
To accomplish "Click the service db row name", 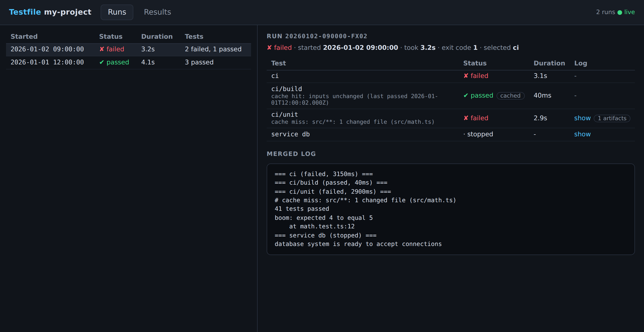I will coord(291,134).
